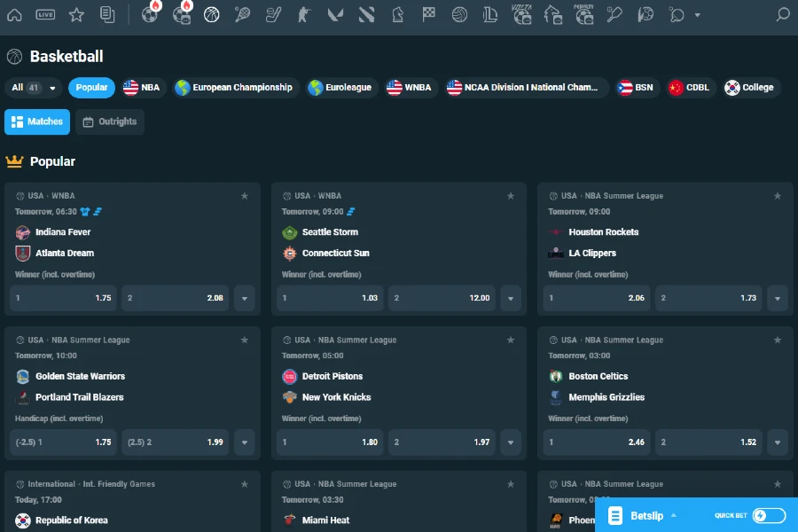Expand the All 41 leagues dropdown
Viewport: 798px width, 532px height.
[x=34, y=88]
